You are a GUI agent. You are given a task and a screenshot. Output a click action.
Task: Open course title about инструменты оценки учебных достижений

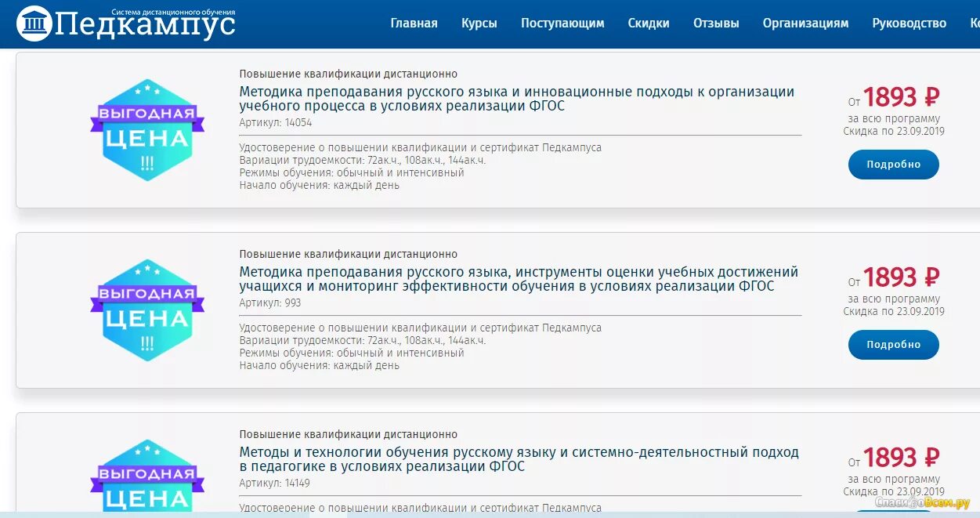click(519, 279)
